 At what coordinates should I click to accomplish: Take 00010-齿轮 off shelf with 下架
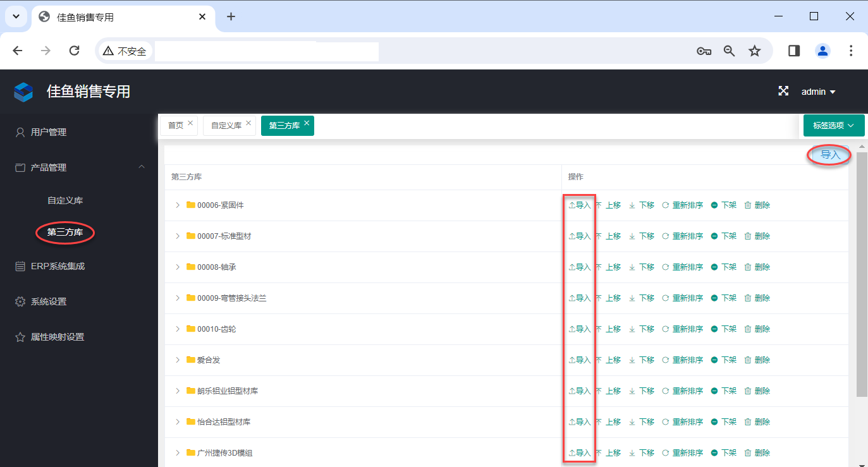[x=724, y=329]
